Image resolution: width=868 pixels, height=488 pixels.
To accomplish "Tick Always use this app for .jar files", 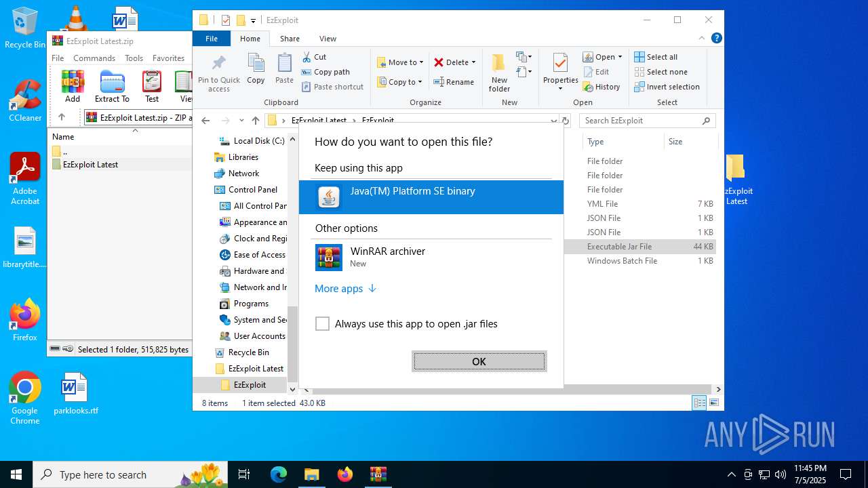I will [x=322, y=324].
